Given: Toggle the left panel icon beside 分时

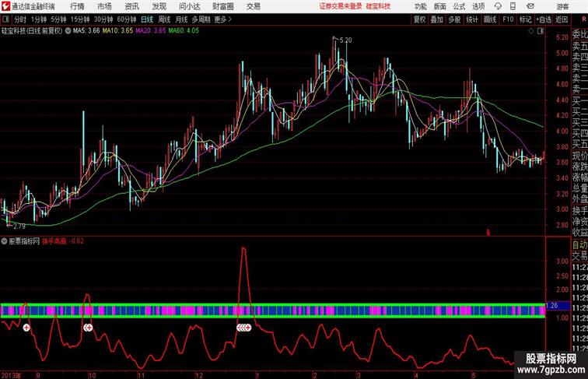Looking at the screenshot, I should click(x=5, y=19).
